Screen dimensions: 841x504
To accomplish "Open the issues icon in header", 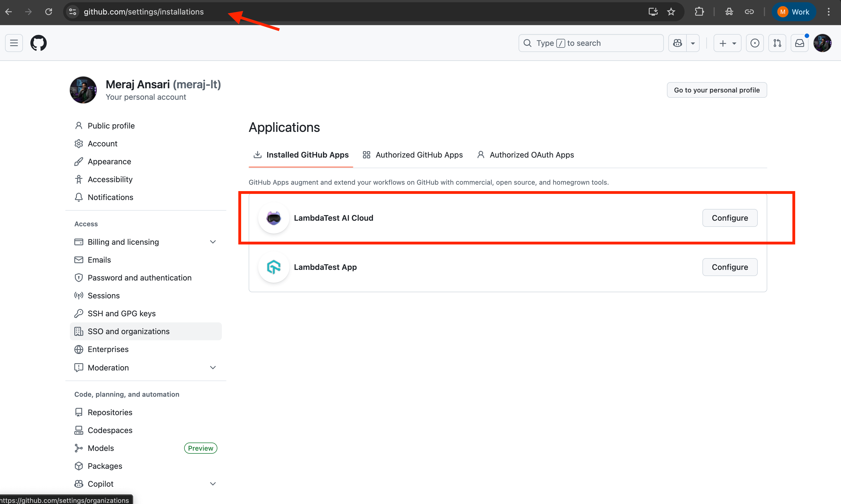I will [x=755, y=43].
